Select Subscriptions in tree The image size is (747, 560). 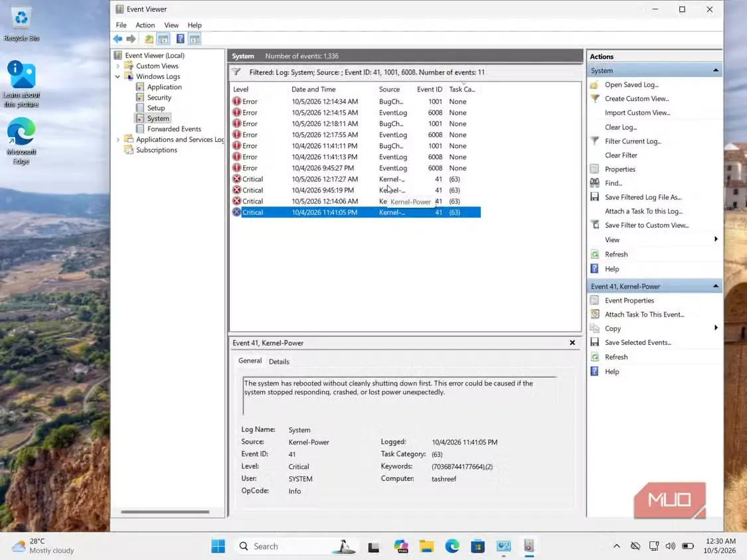pos(156,150)
